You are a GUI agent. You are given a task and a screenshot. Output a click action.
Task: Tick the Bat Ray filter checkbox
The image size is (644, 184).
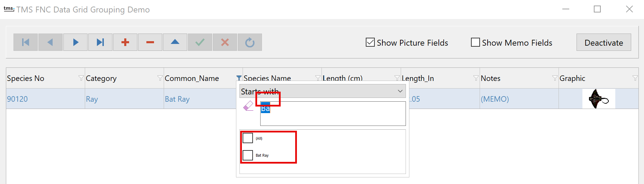(248, 155)
